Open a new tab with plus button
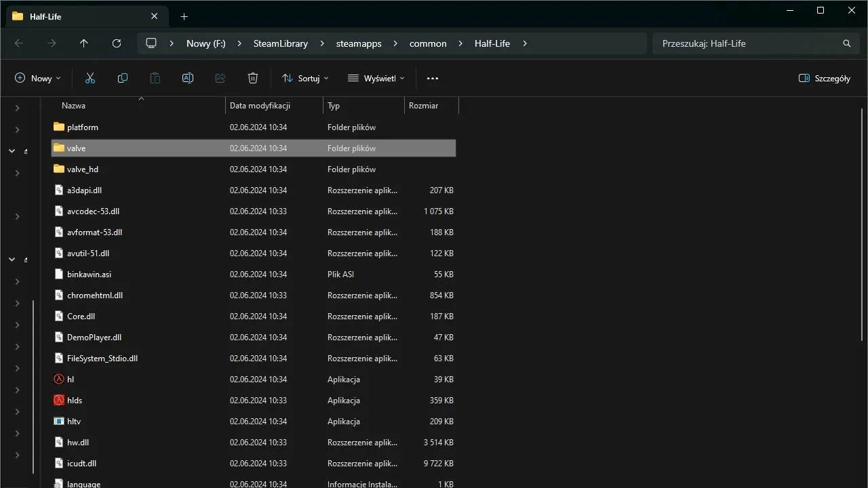 tap(184, 16)
